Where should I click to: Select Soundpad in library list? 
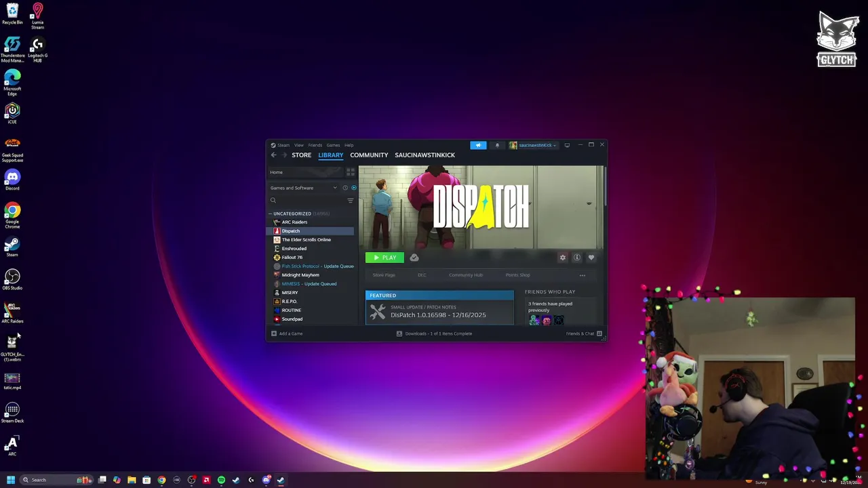pyautogui.click(x=311, y=319)
